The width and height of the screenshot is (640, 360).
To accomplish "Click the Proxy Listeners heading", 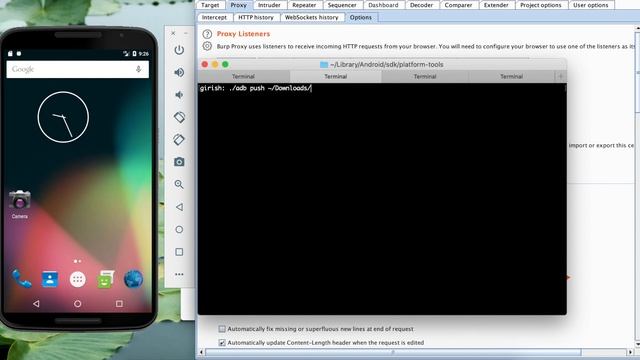I will pos(243,34).
